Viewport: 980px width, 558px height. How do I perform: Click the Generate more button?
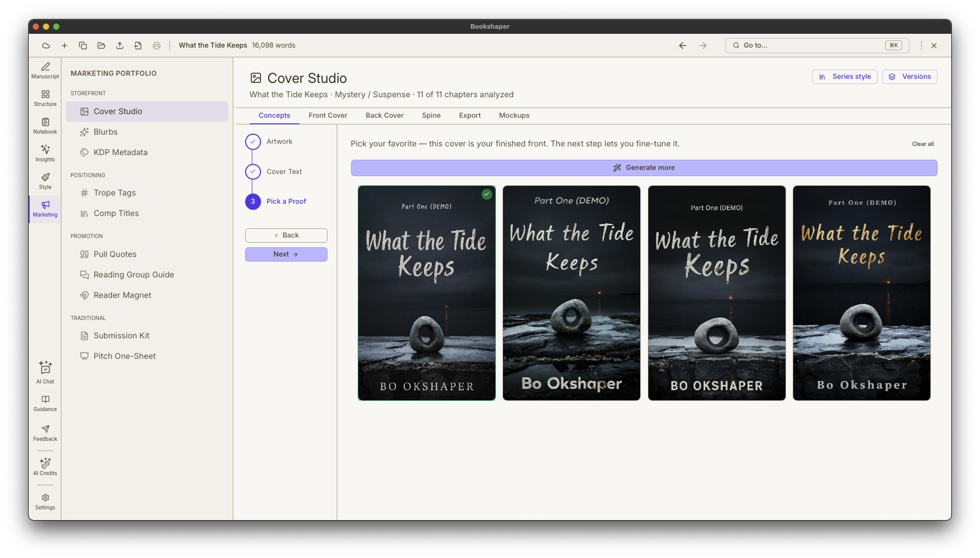pyautogui.click(x=644, y=168)
